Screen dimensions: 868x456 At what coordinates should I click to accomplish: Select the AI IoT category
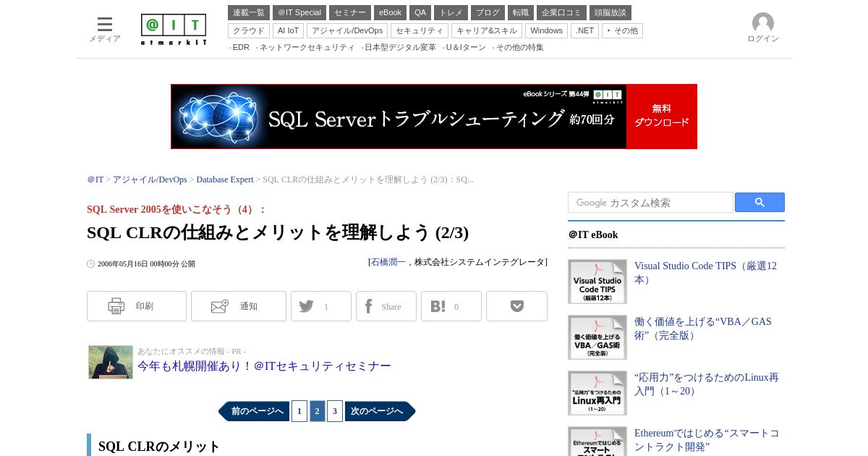(288, 30)
